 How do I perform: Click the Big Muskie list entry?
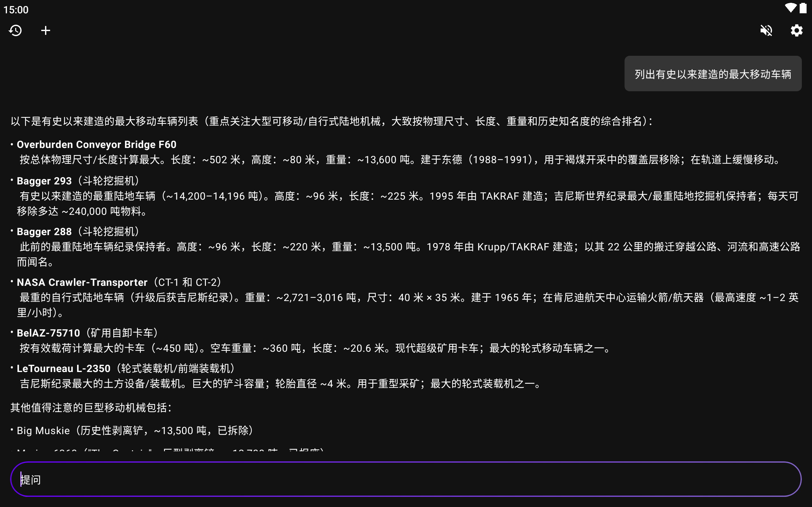point(134,431)
